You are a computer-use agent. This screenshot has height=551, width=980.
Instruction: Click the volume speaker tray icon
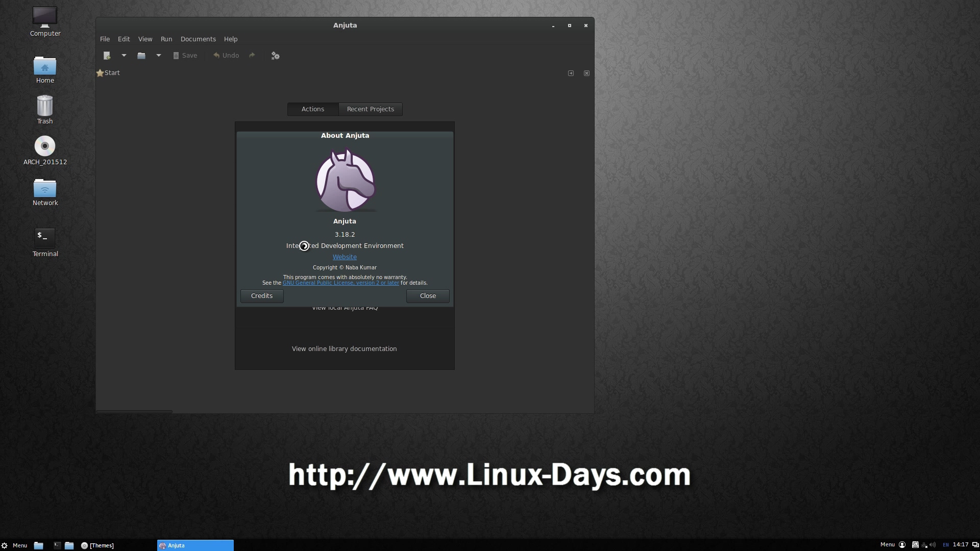(x=933, y=545)
